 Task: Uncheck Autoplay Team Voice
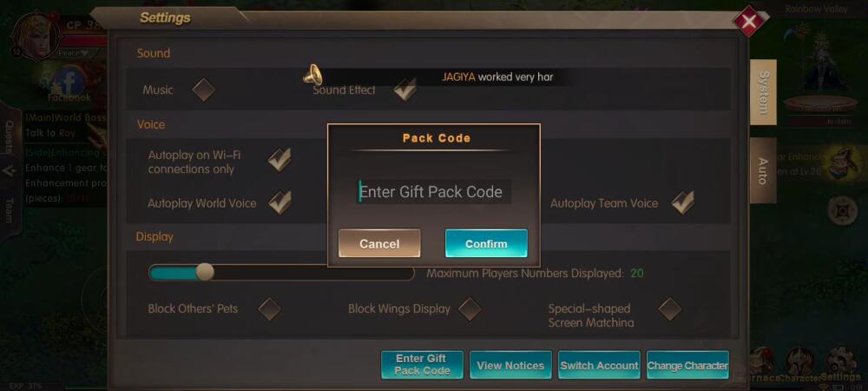click(x=682, y=202)
